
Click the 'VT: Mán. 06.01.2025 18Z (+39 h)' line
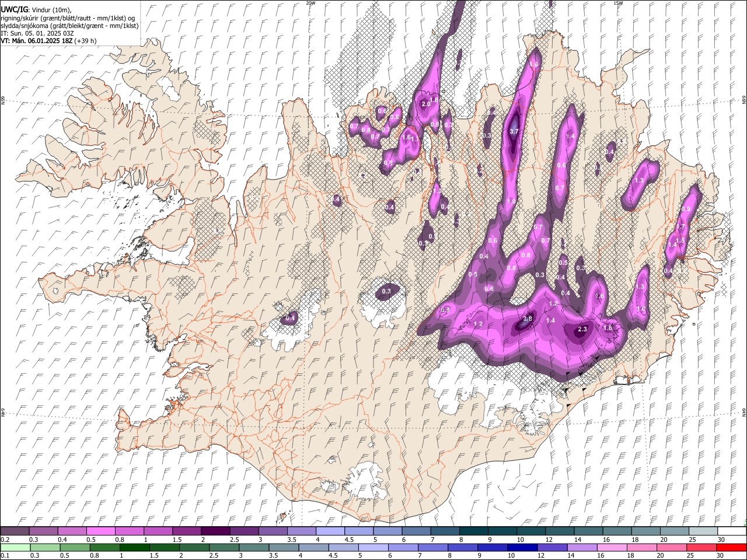click(x=49, y=41)
